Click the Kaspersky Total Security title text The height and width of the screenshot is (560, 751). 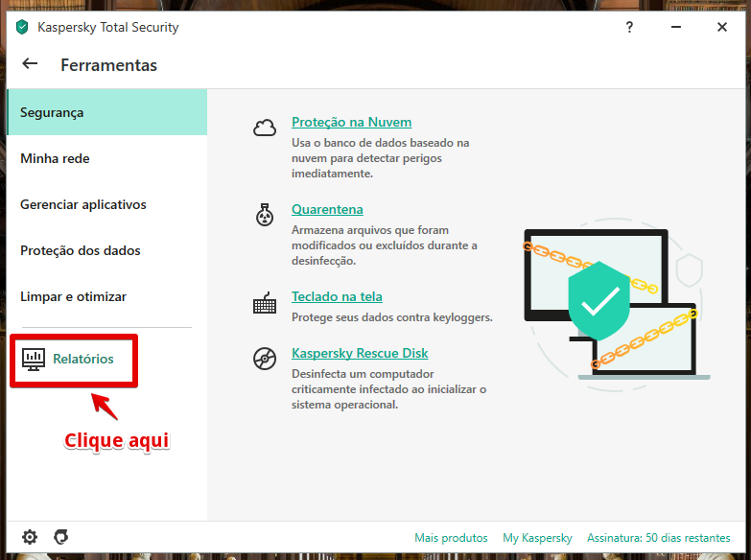coord(107,27)
